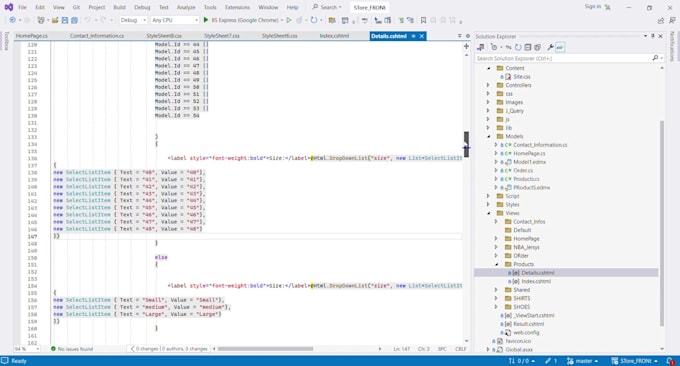
Task: Switch to the Contact_Information.cs tab
Action: [x=97, y=36]
